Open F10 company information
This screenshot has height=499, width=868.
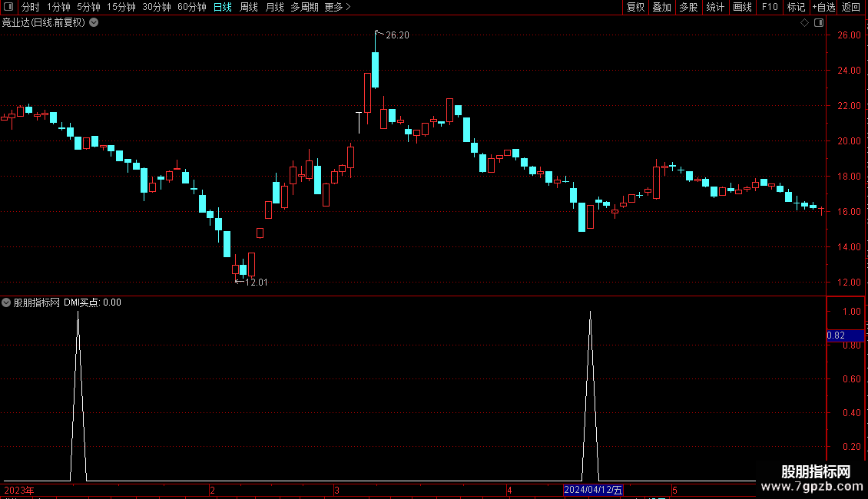[770, 7]
